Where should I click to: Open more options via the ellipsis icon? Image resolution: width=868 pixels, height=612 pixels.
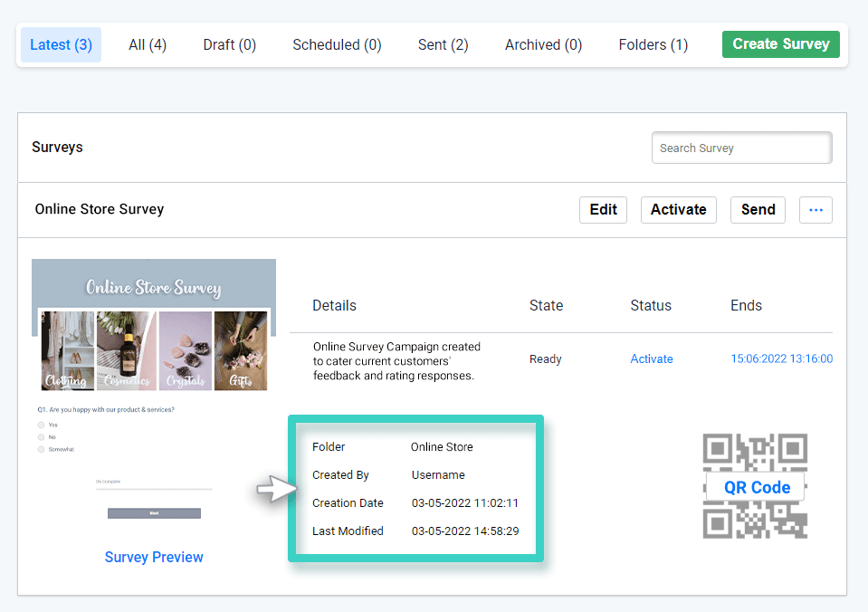(815, 209)
